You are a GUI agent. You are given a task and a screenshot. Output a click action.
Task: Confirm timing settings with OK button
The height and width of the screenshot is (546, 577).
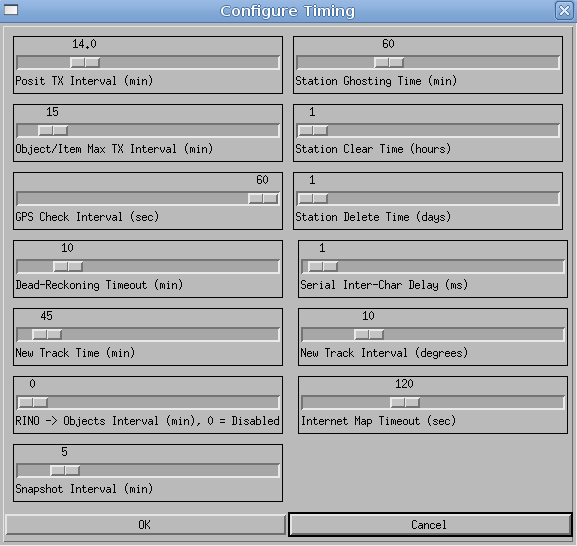145,525
